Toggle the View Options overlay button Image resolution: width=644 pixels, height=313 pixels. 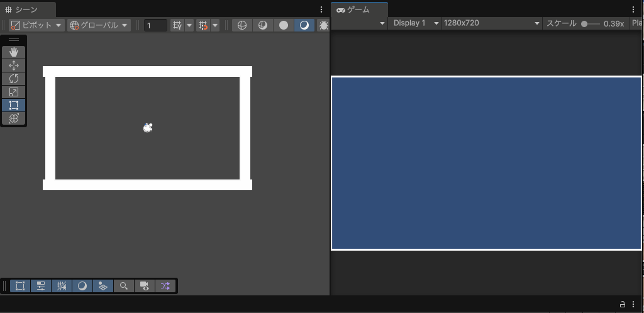click(103, 286)
